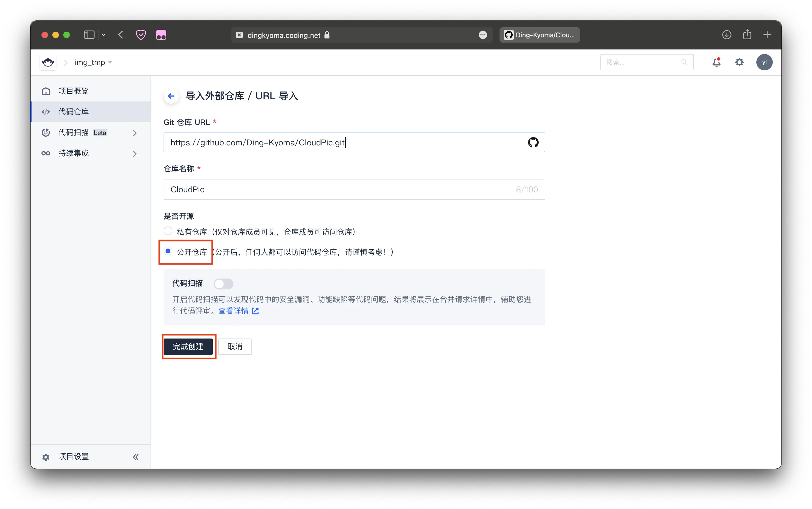Collapse the sidebar with double-chevron icon
The width and height of the screenshot is (812, 509).
[136, 457]
